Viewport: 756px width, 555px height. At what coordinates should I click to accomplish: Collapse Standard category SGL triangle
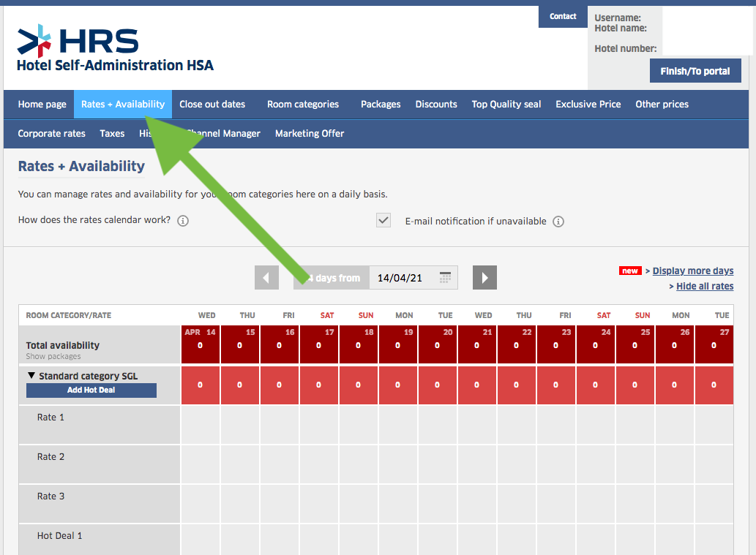(31, 375)
